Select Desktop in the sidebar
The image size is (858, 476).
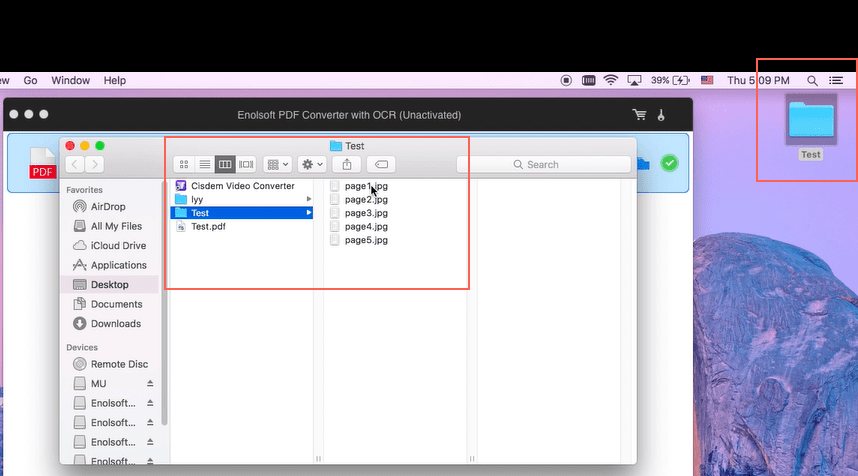click(109, 285)
